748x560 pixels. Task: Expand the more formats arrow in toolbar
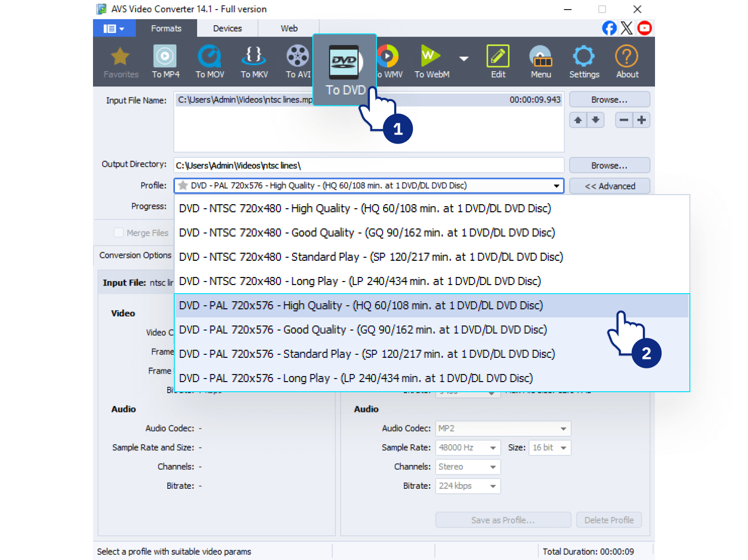pos(463,59)
